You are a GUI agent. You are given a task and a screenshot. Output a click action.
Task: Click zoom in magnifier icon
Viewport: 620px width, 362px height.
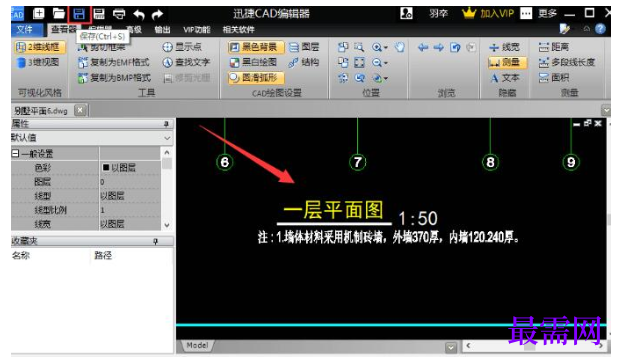[x=376, y=47]
